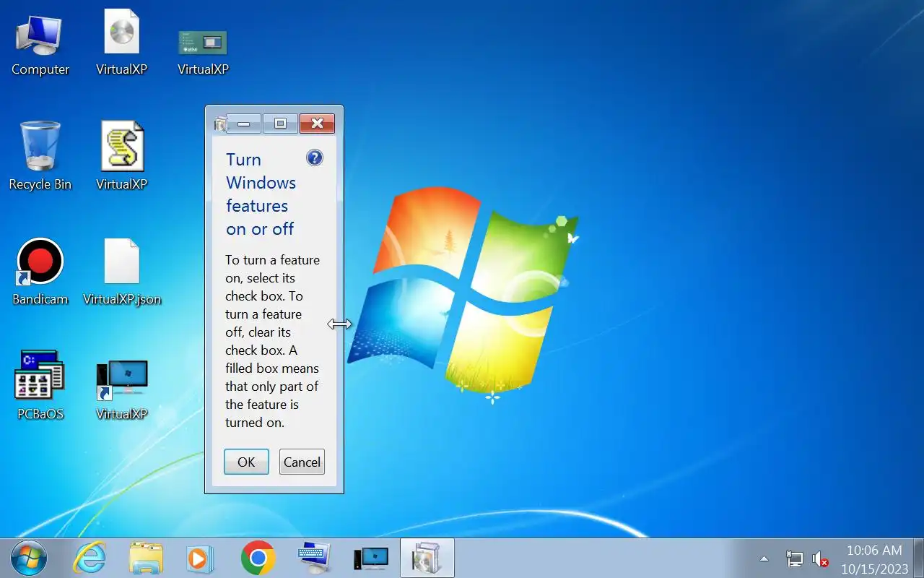924x578 pixels.
Task: Open the taskbar keyboard and monitor icon
Action: pyautogui.click(x=314, y=558)
